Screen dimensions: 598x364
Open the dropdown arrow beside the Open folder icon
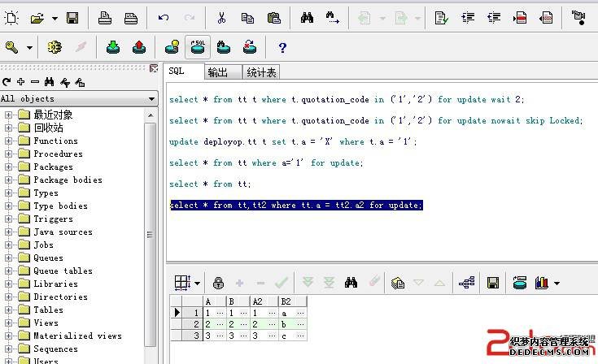coord(55,17)
